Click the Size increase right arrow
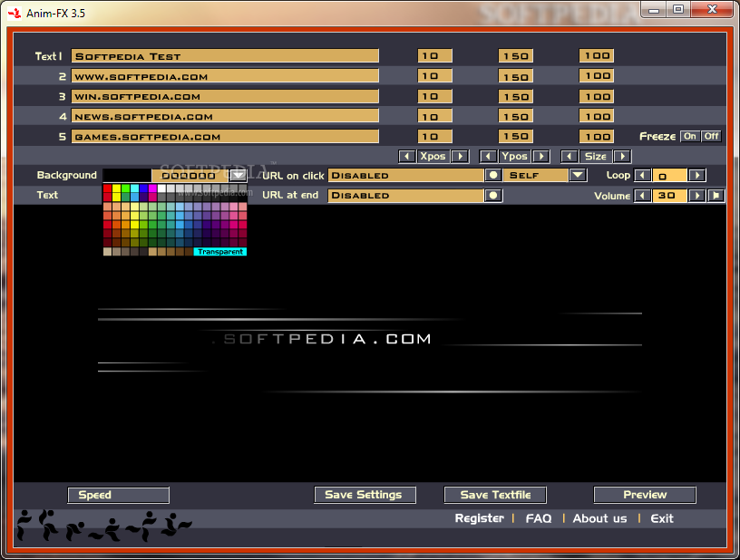Viewport: 740px width, 560px height. tap(622, 157)
